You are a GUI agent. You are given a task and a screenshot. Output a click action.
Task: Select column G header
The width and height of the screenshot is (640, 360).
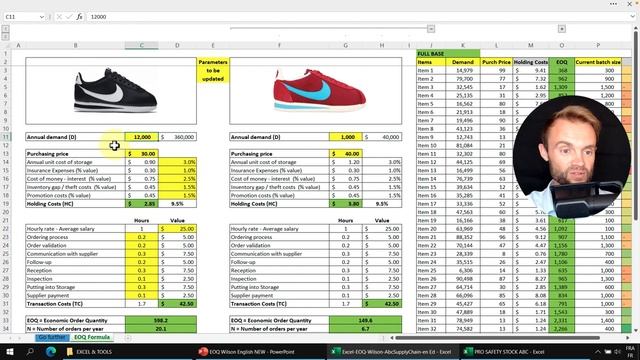346,45
